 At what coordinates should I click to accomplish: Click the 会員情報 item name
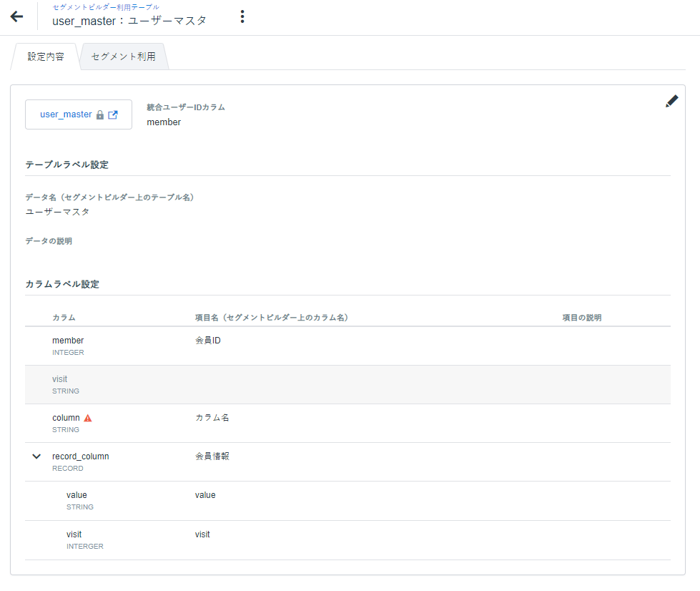pos(212,456)
